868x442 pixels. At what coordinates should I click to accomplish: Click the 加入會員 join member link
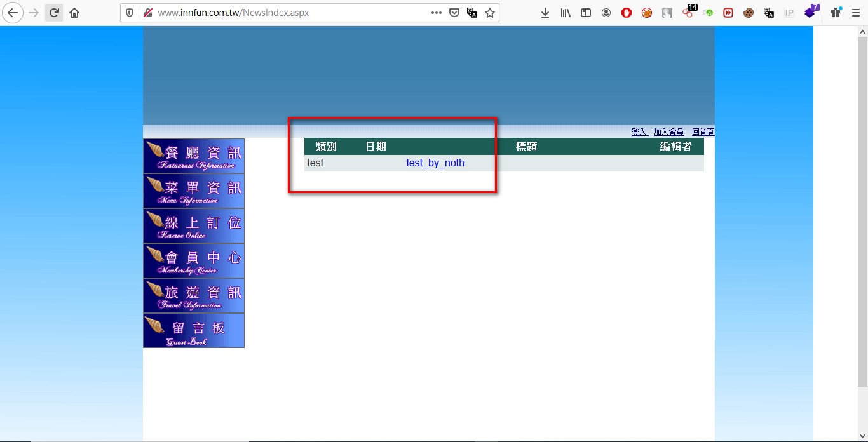click(668, 132)
